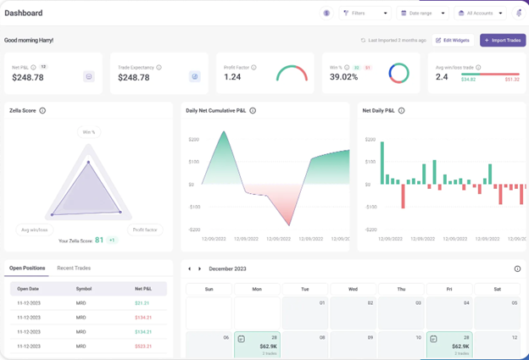Click the Import Trades button
Image resolution: width=529 pixels, height=360 pixels.
point(503,40)
